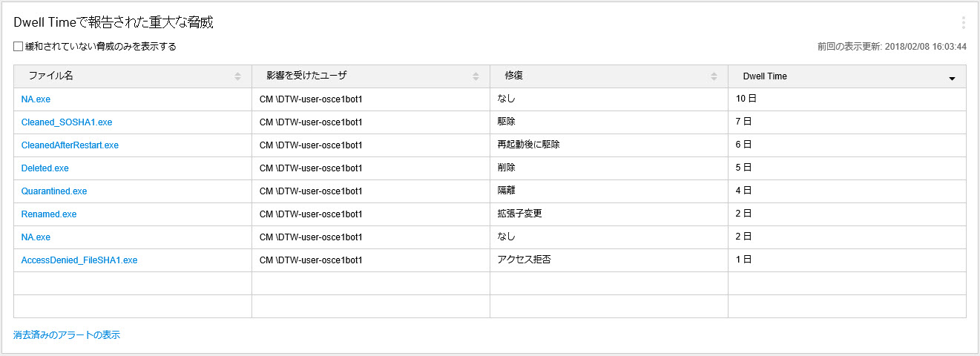Click the 影響を受けたユーザ sort arrows icon
The image size is (980, 356).
(x=476, y=76)
